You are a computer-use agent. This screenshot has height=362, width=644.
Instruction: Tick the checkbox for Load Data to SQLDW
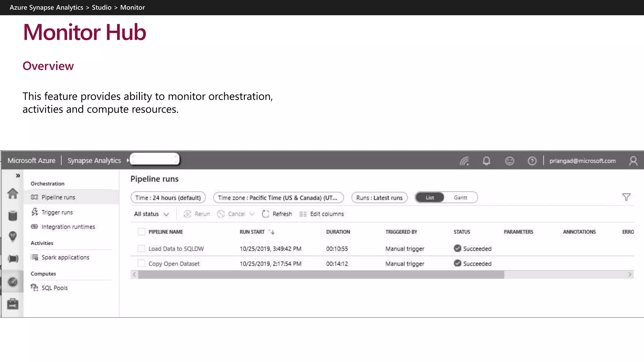coord(142,249)
